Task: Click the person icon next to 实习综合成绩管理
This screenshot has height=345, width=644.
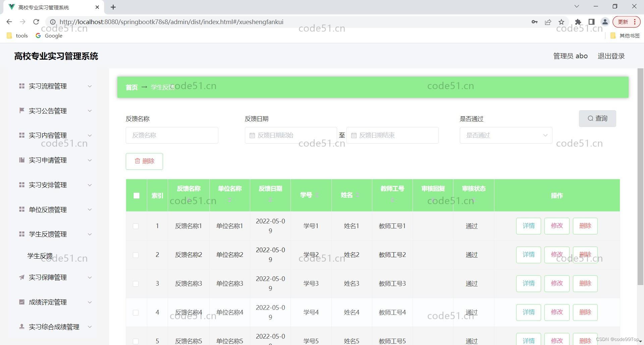Action: click(21, 327)
